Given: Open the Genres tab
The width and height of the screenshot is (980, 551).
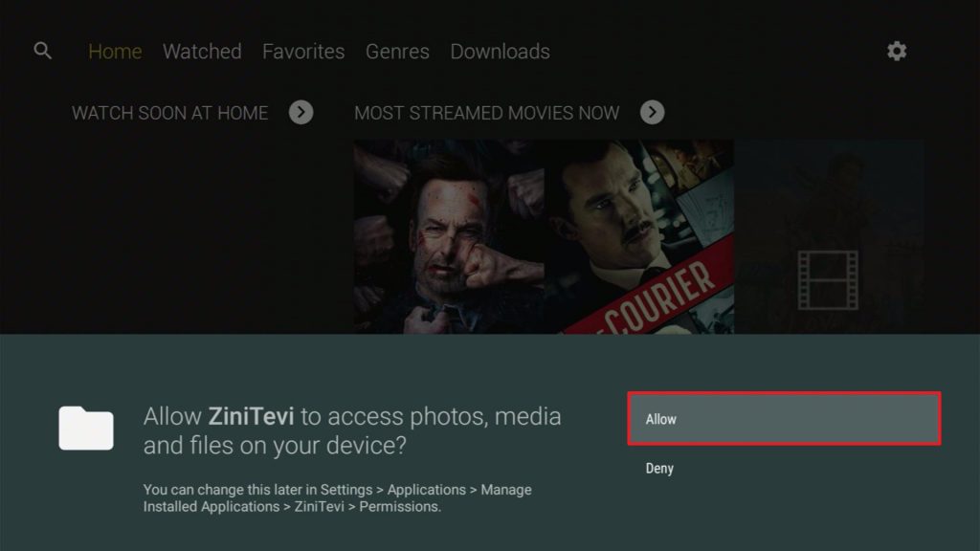Looking at the screenshot, I should pos(397,52).
